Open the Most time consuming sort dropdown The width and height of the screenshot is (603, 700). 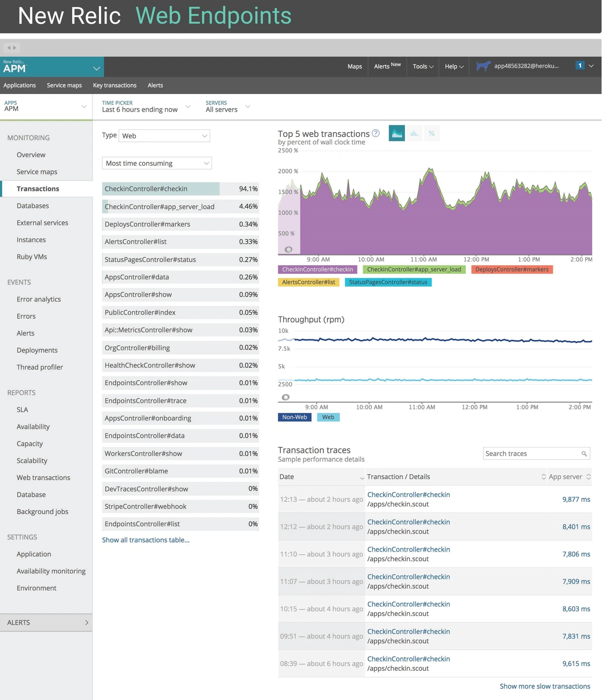tap(157, 163)
